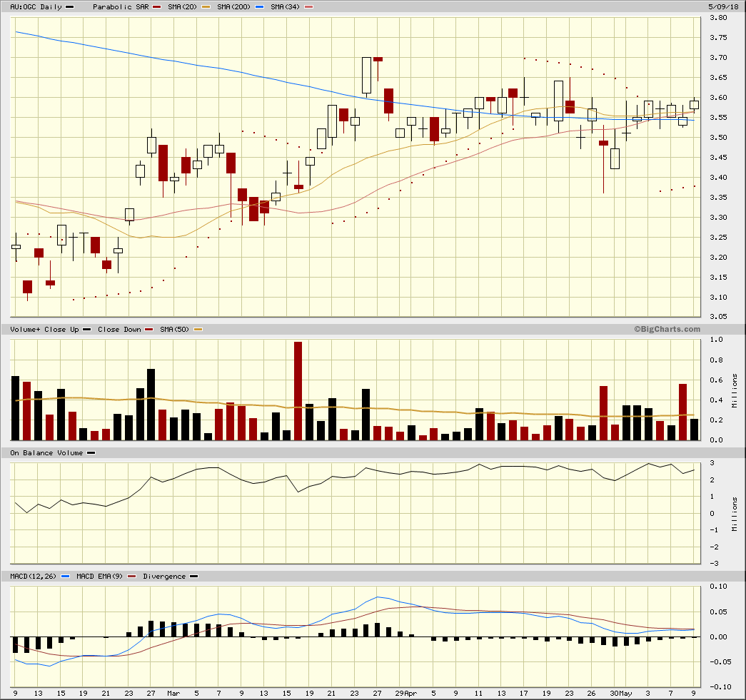Click the On Balance Volume panel label
746x700 pixels.
[46, 452]
